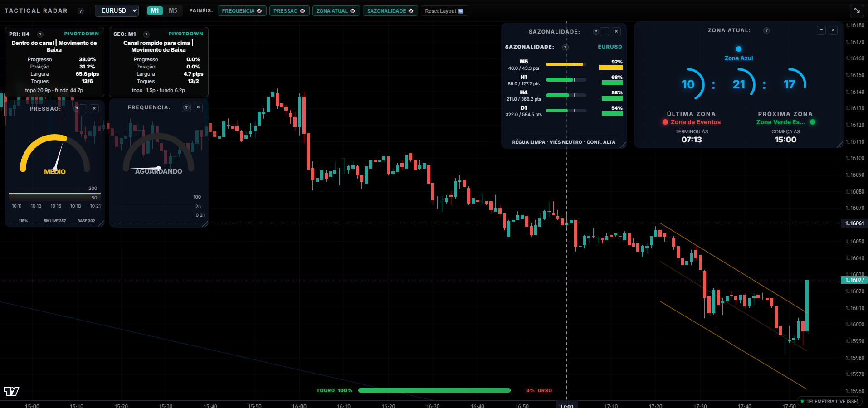Click the Sazonalidade panel resize handle
Image resolution: width=868 pixels, height=408 pixels.
tap(623, 145)
